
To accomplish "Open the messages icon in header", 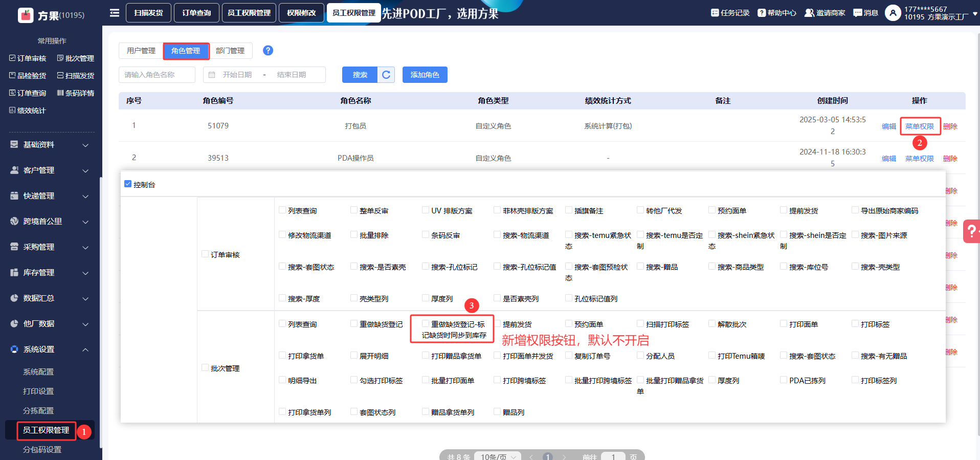I will coord(858,13).
